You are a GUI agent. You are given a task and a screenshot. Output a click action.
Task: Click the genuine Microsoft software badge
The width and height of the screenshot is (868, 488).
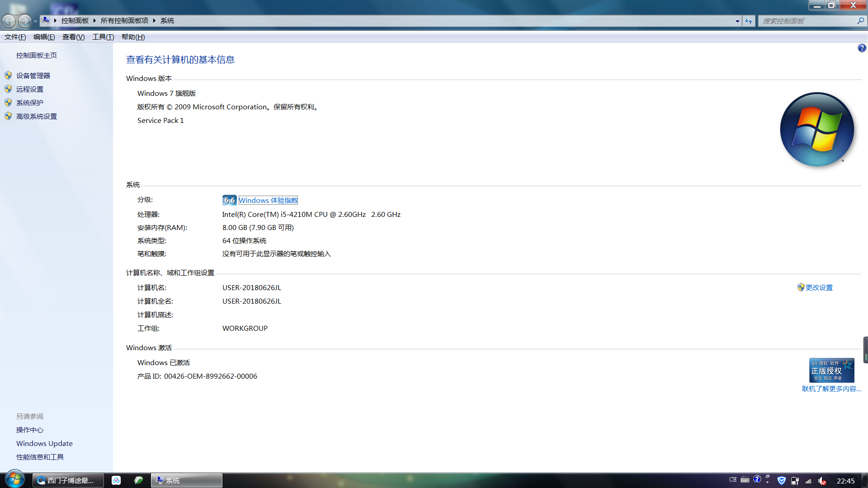tap(831, 370)
